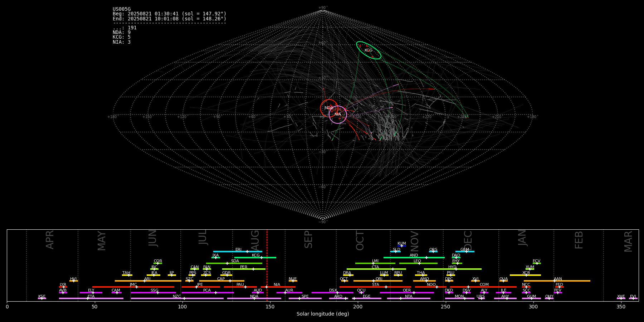Select the SDA shower bar
Viewport: 644px width, 322px height.
click(234, 263)
